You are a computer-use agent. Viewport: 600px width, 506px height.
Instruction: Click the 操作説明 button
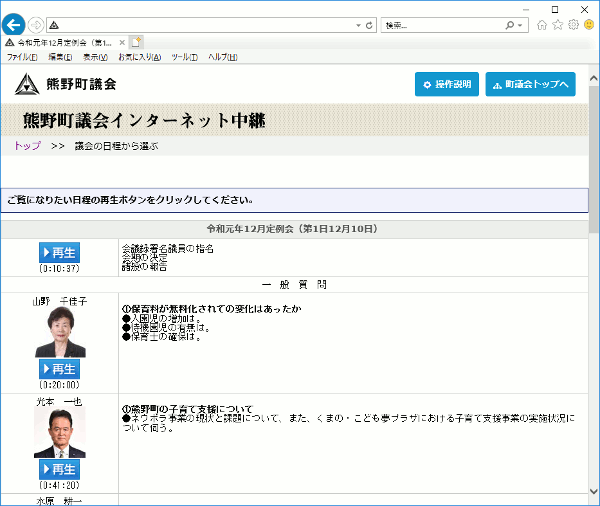(447, 84)
